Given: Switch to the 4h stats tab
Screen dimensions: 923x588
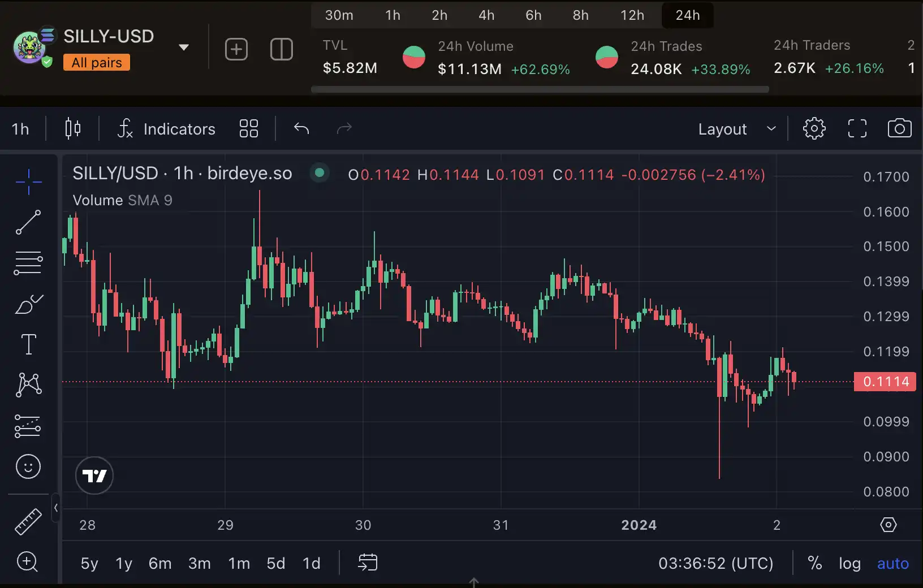Looking at the screenshot, I should 486,15.
